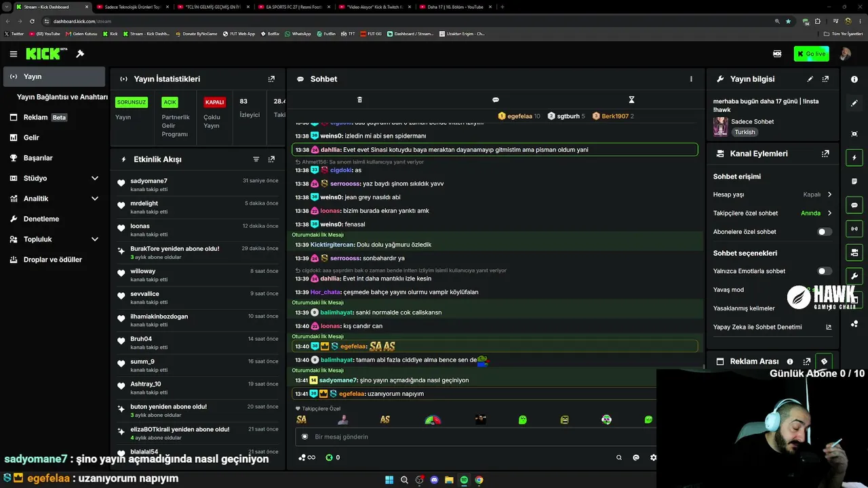This screenshot has width=868, height=488.
Task: Pop out the Kanal Eylemleri panel
Action: 825,154
